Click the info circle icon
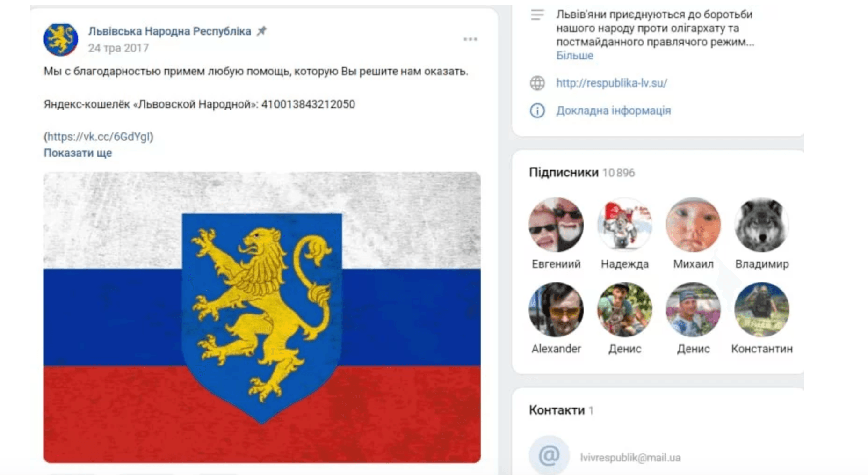Image resolution: width=868 pixels, height=475 pixels. [537, 110]
